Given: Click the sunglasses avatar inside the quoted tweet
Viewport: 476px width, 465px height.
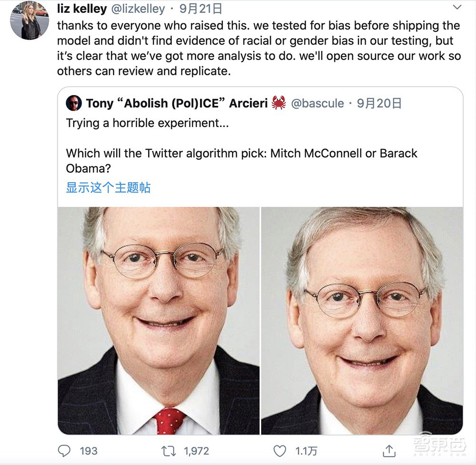Looking at the screenshot, I should pyautogui.click(x=74, y=102).
